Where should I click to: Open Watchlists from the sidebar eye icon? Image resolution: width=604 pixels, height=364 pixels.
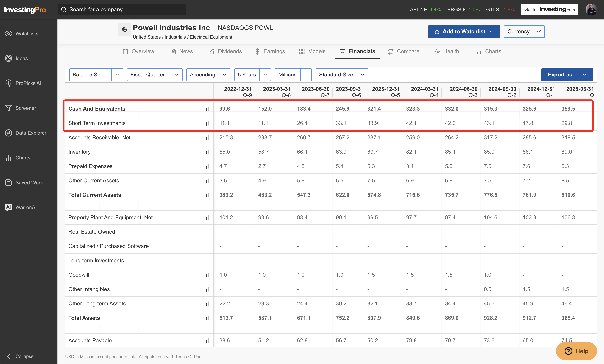click(x=9, y=34)
